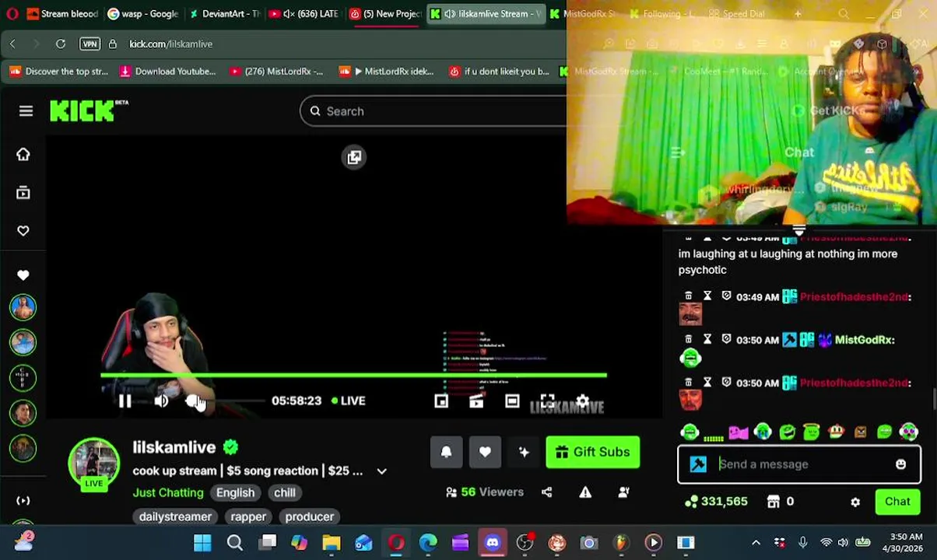This screenshot has width=937, height=560.
Task: Open File Explorer from the taskbar
Action: click(332, 542)
